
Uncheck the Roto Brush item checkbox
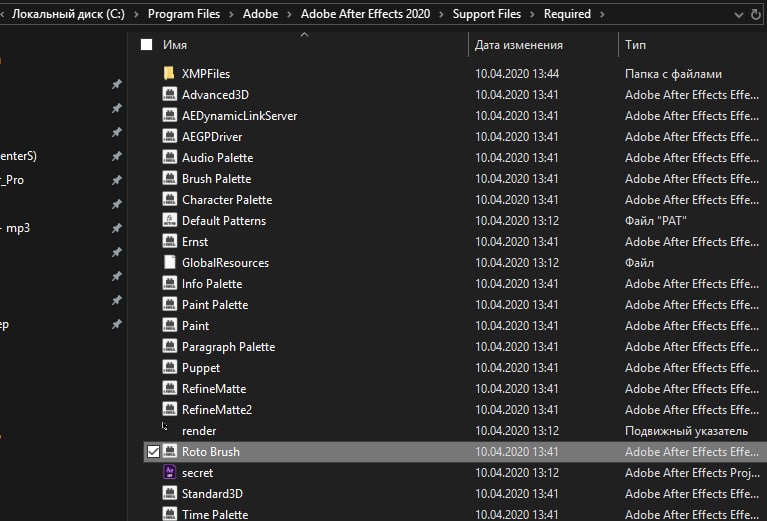click(x=153, y=452)
